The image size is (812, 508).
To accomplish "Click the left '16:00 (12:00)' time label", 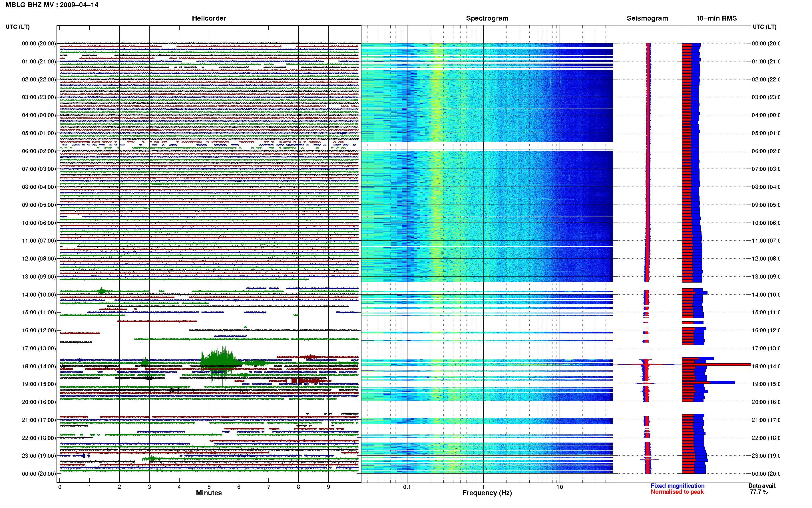I will pyautogui.click(x=39, y=331).
